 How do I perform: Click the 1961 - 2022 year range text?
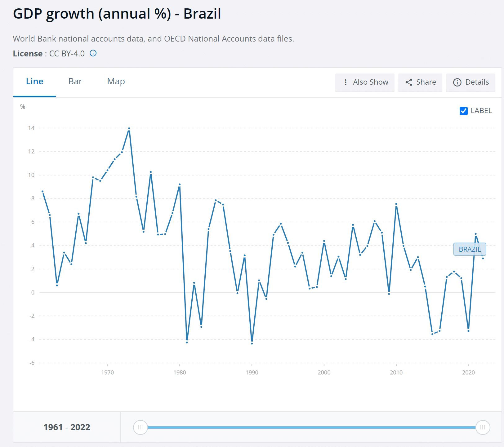67,427
